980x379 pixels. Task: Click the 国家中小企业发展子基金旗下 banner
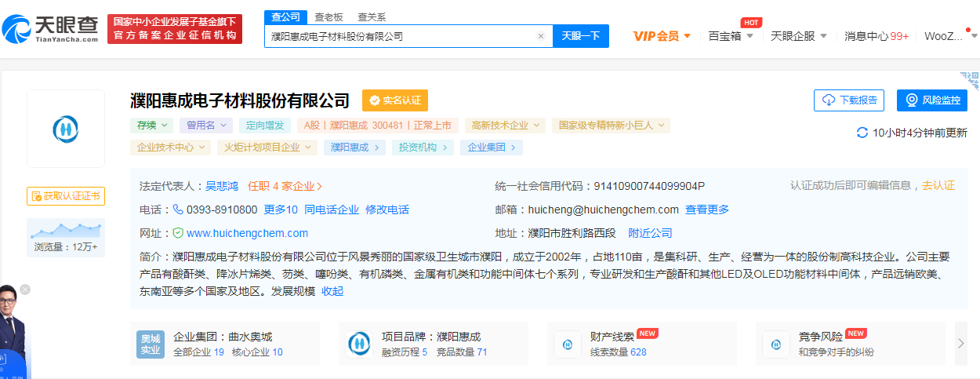pos(175,28)
